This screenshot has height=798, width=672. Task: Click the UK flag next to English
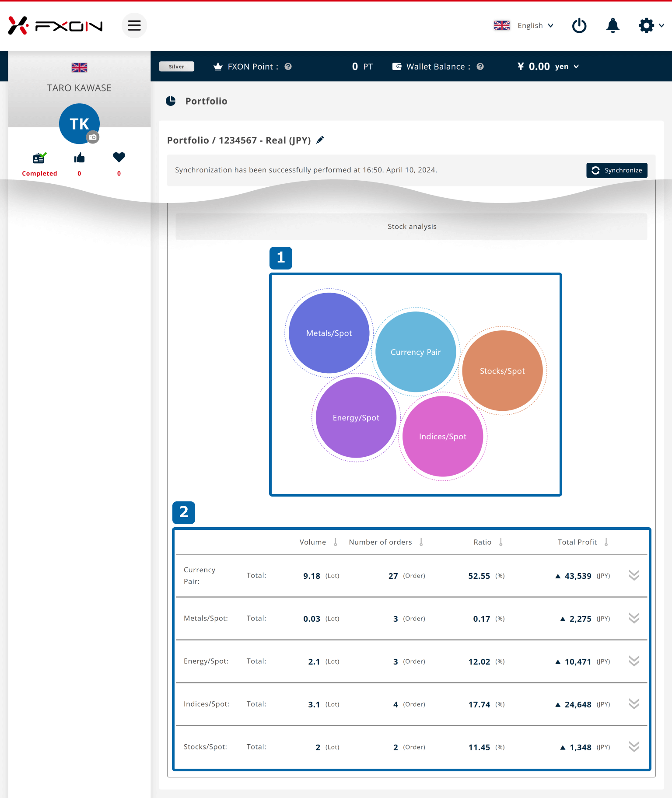502,25
